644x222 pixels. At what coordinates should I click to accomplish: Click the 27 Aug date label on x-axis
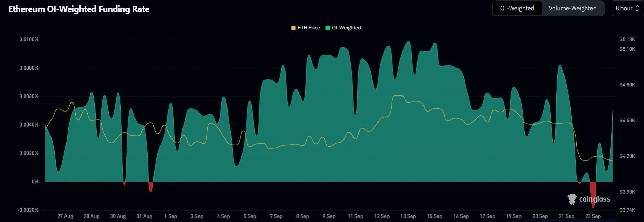(x=65, y=216)
